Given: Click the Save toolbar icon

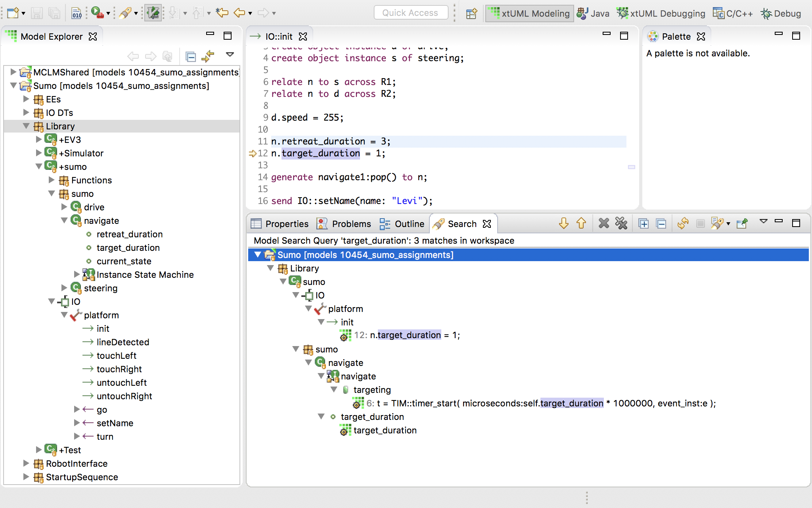Looking at the screenshot, I should tap(37, 13).
